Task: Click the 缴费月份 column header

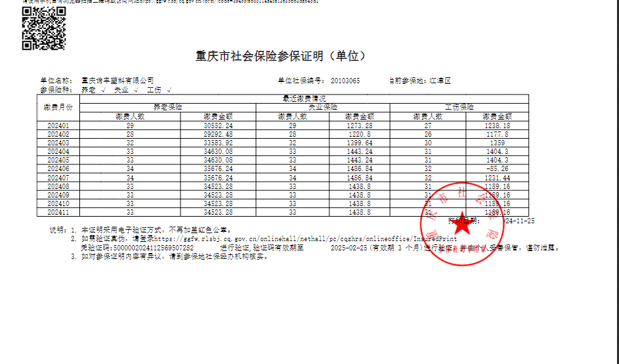Action: [58, 107]
